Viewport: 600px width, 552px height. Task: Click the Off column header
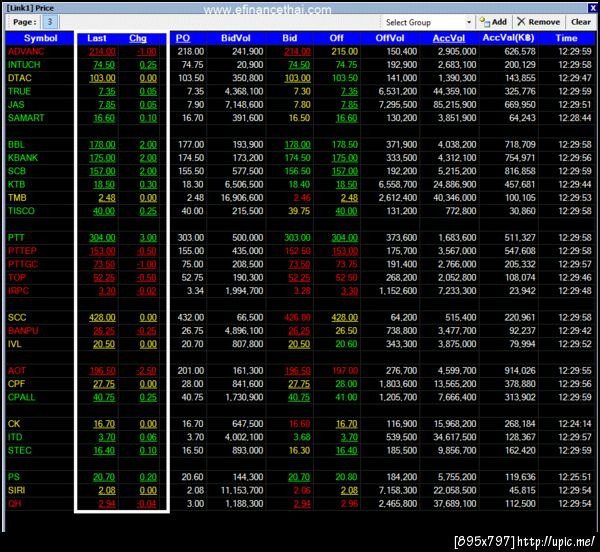337,38
